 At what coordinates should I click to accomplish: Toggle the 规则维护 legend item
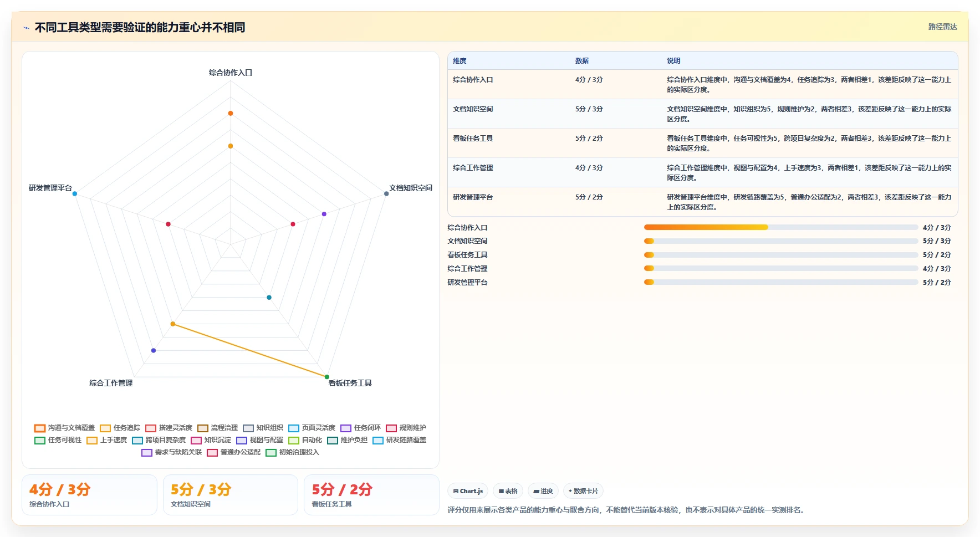pyautogui.click(x=406, y=428)
